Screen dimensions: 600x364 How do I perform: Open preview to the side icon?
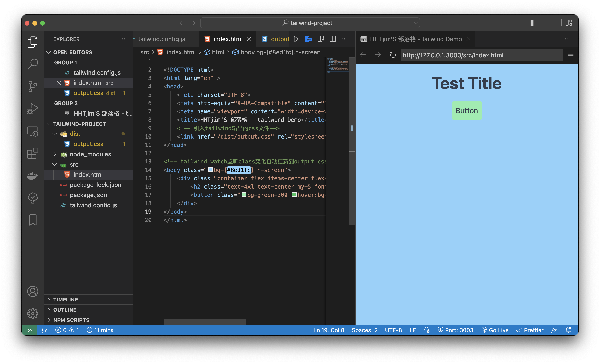pos(321,39)
